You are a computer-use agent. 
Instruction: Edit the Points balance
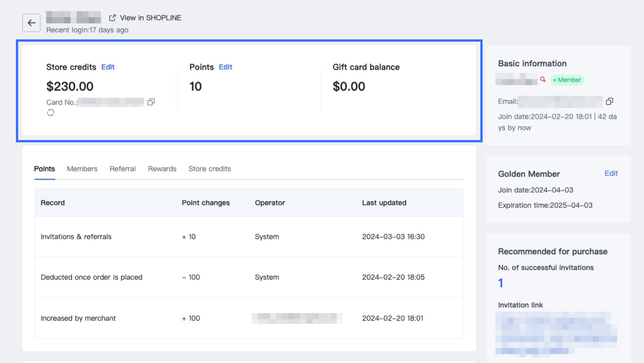(225, 67)
